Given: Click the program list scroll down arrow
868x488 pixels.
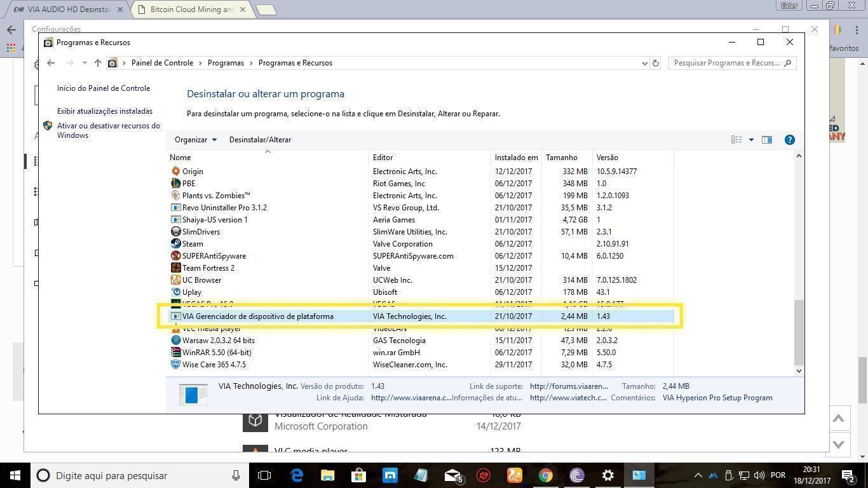Looking at the screenshot, I should [x=799, y=370].
